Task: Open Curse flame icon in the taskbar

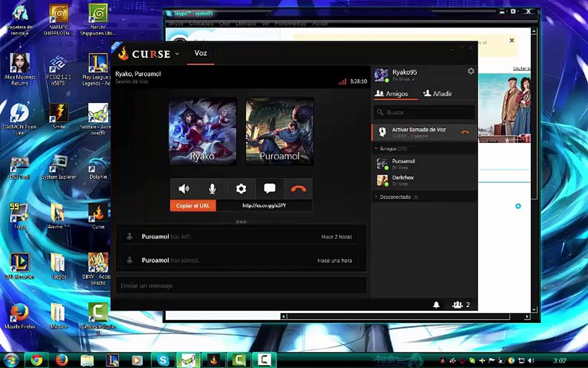Action: pos(214,360)
